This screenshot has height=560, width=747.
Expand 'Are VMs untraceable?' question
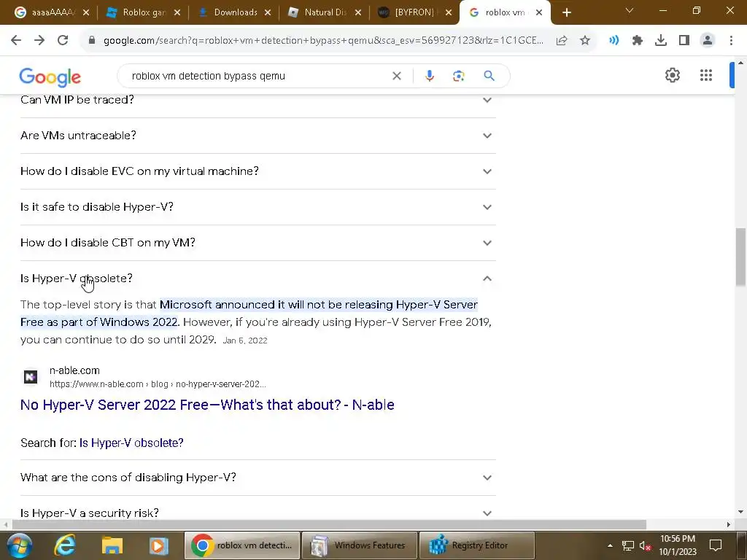click(x=258, y=136)
